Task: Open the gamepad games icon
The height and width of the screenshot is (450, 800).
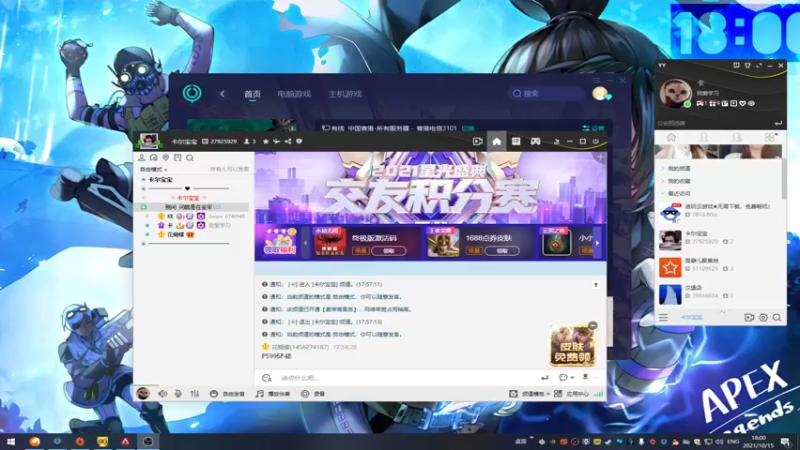Action: coord(535,141)
